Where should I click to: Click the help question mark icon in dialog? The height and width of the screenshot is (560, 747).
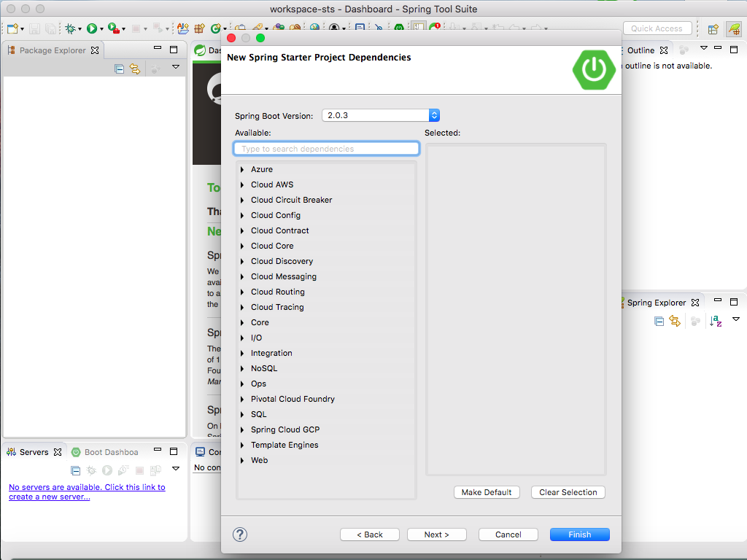coord(239,534)
